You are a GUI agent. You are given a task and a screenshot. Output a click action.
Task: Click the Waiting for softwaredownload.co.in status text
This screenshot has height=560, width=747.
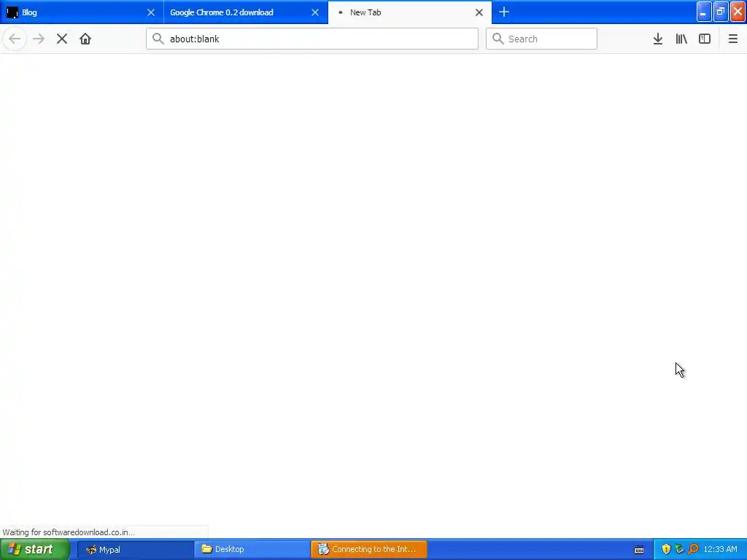click(69, 532)
